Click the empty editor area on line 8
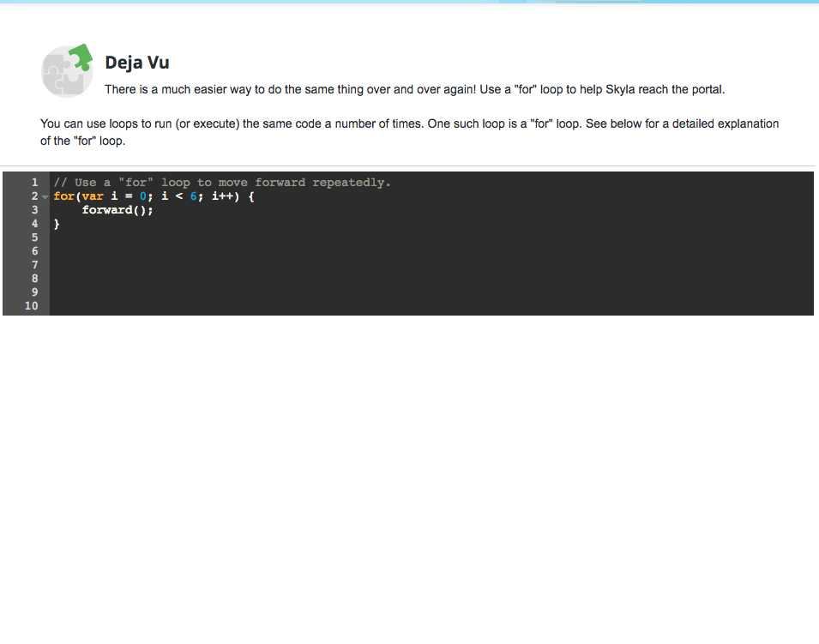 coord(343,279)
